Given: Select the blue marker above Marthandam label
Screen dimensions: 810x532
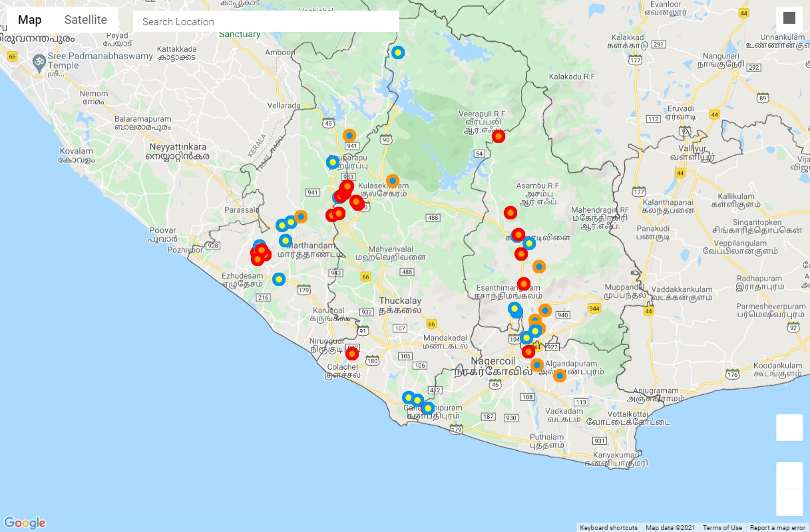Looking at the screenshot, I should click(x=286, y=240).
